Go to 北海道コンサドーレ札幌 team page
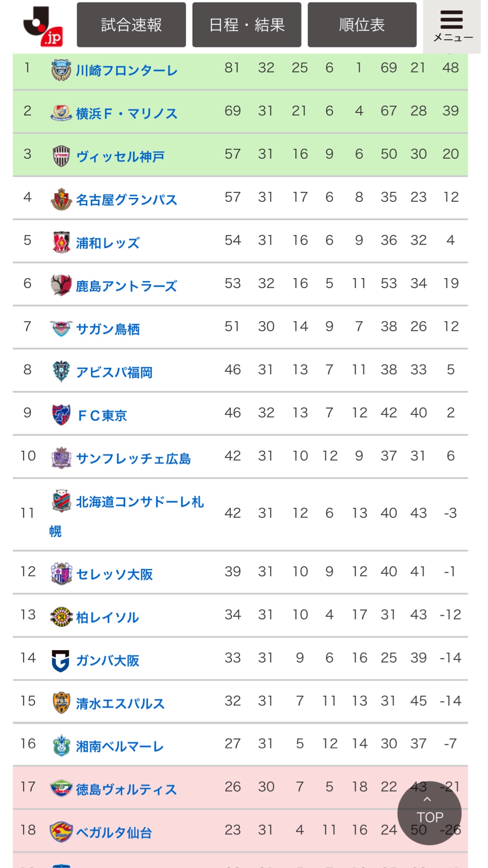Viewport: 488px width, 868px height. [140, 502]
